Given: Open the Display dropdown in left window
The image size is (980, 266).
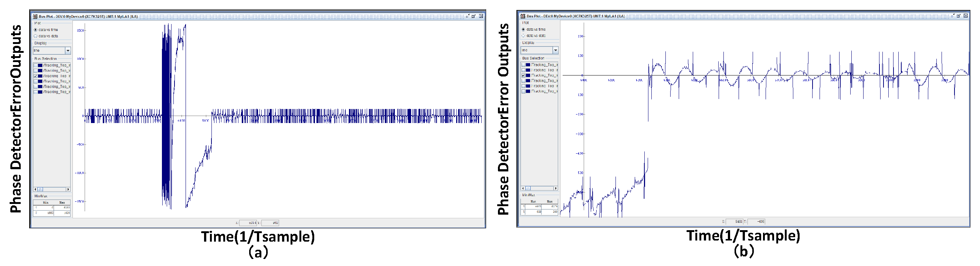Looking at the screenshot, I should click(x=68, y=51).
